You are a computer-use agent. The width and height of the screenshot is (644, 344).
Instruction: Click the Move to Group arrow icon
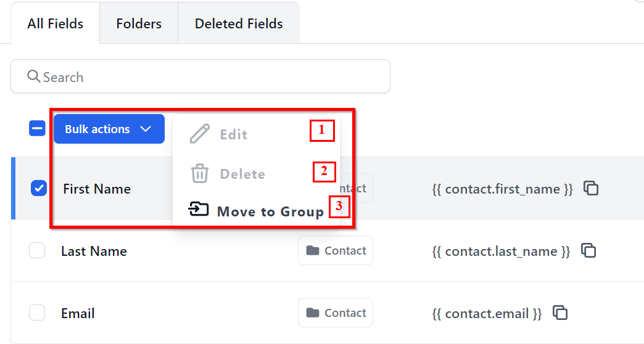(199, 210)
